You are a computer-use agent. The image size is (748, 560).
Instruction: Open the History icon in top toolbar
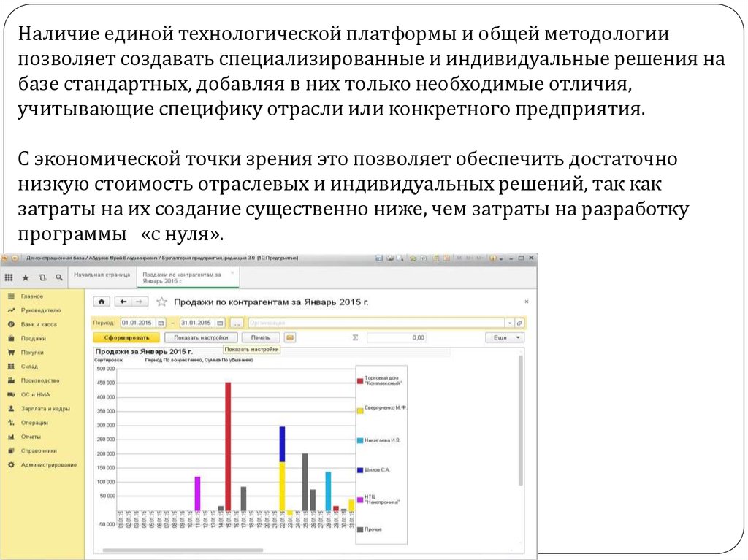click(x=42, y=277)
